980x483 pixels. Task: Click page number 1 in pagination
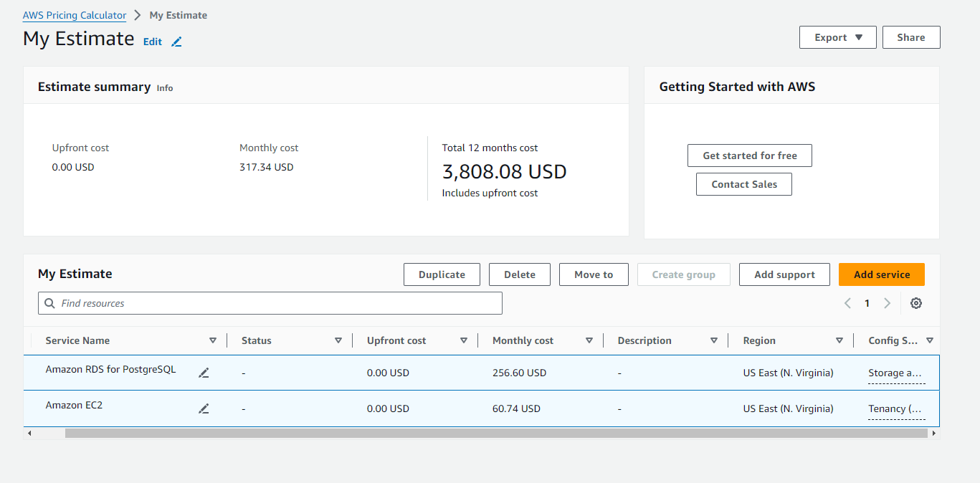click(867, 303)
